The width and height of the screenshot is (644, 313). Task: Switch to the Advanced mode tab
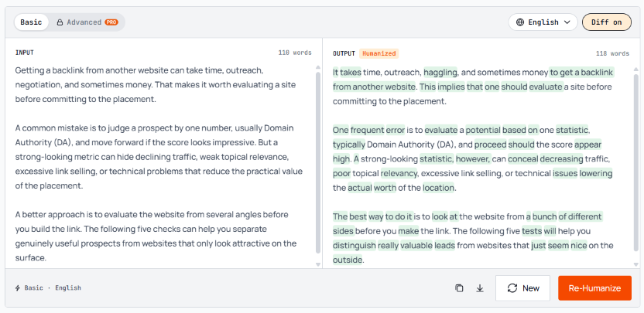pos(87,22)
